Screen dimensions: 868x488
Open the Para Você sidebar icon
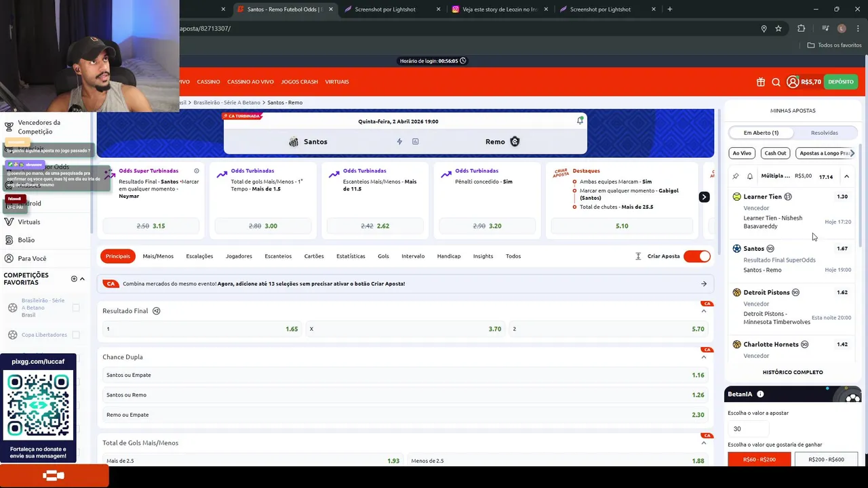pos(9,258)
